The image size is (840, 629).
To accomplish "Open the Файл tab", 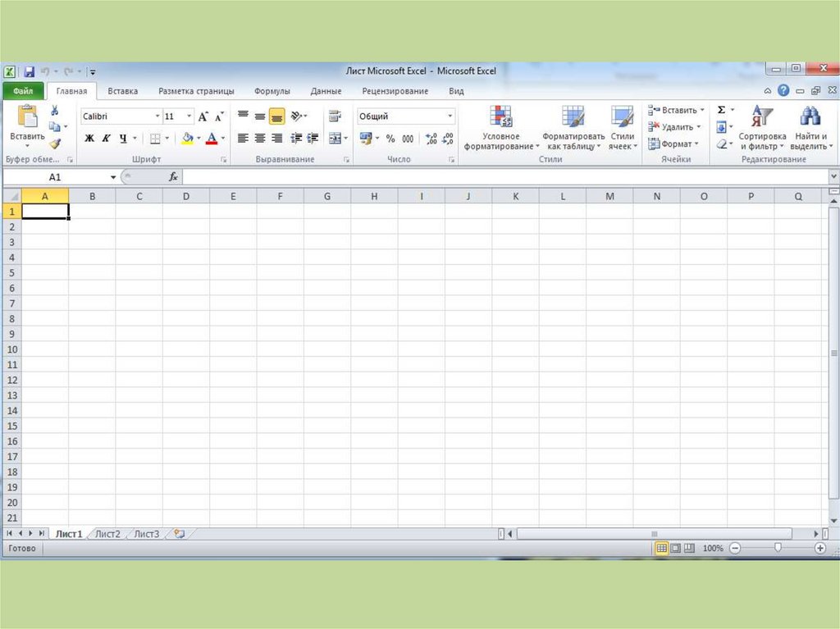I will click(x=23, y=91).
